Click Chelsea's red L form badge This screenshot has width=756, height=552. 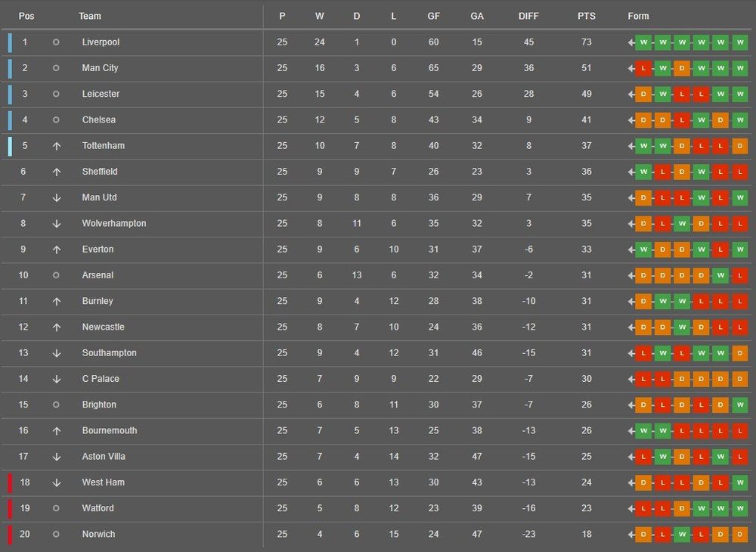tap(682, 120)
